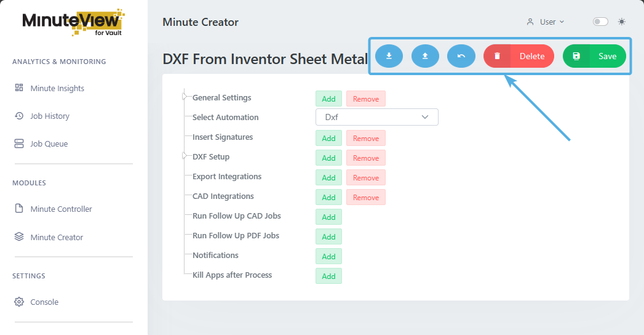
Task: Click the DXF From Inventor Sheet Metal heading
Action: pos(265,59)
